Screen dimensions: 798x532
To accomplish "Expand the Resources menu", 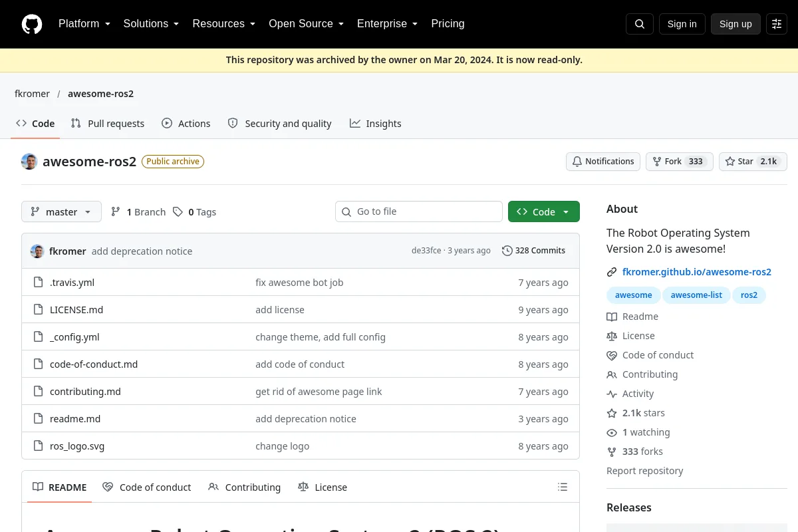I will pyautogui.click(x=224, y=24).
